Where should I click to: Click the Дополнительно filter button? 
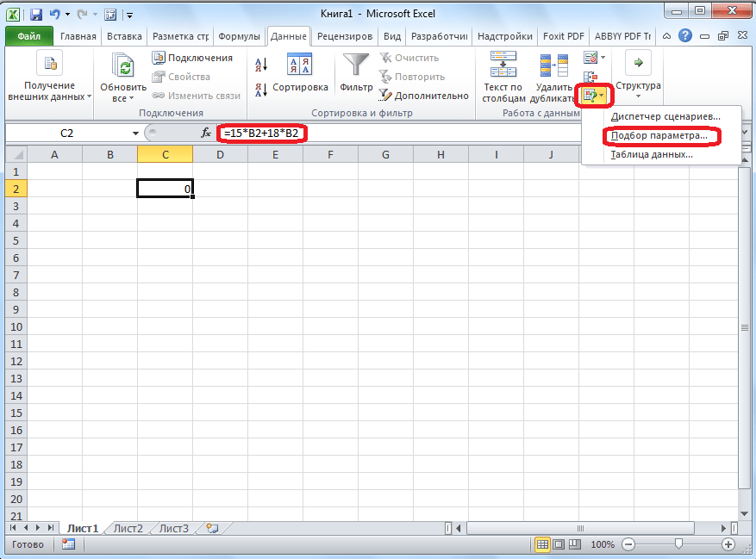click(x=423, y=96)
